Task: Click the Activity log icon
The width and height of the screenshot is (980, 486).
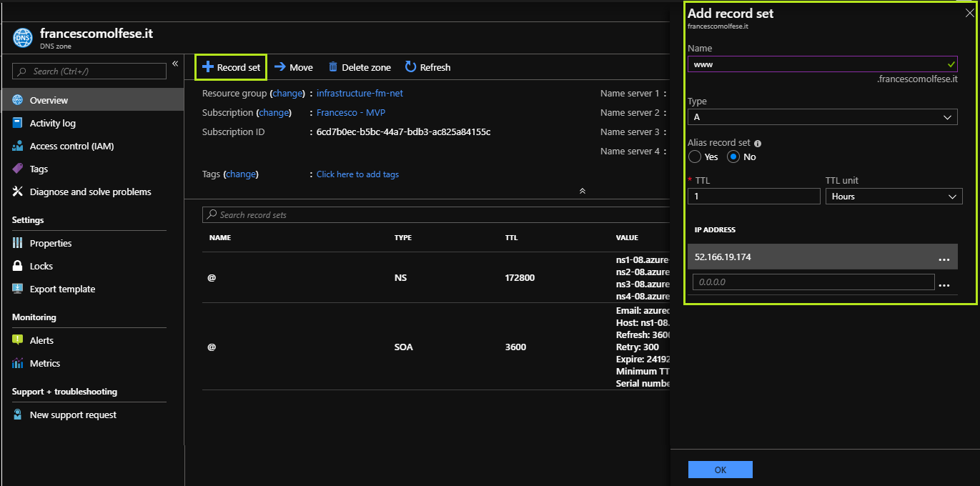Action: coord(18,123)
